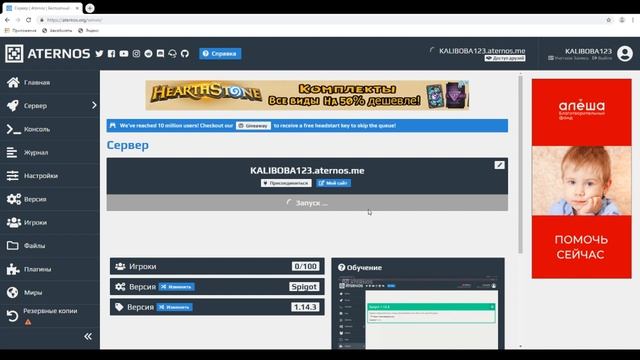Click the Приложения bookmarks item
This screenshot has height=360, width=640.
(20, 31)
